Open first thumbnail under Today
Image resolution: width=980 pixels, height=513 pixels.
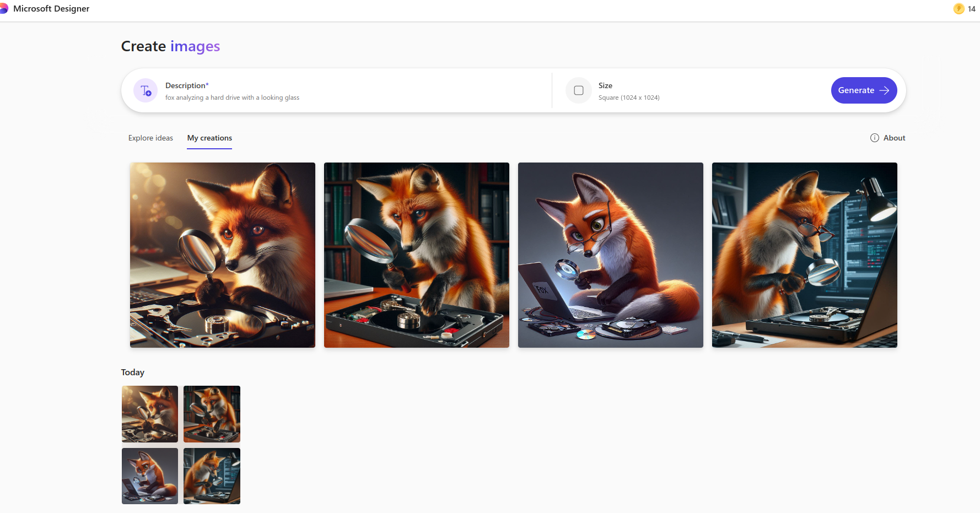150,414
